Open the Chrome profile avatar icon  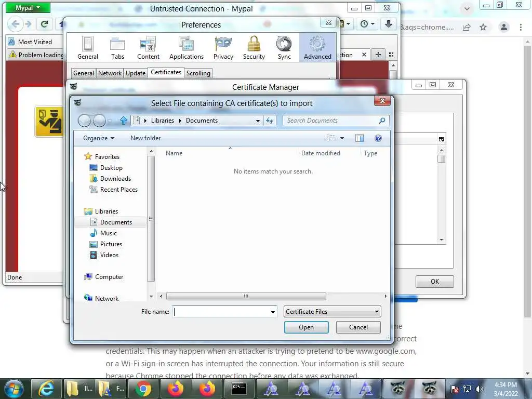pyautogui.click(x=504, y=27)
